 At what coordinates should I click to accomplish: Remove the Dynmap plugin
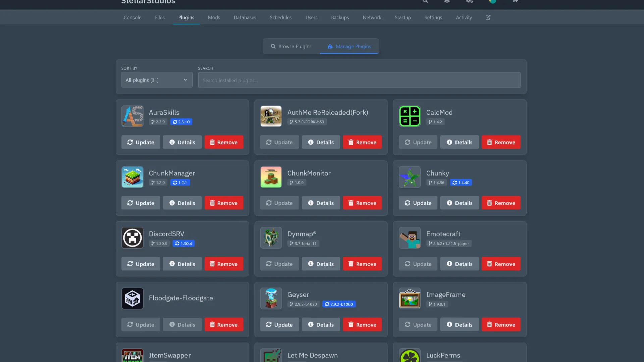click(362, 264)
